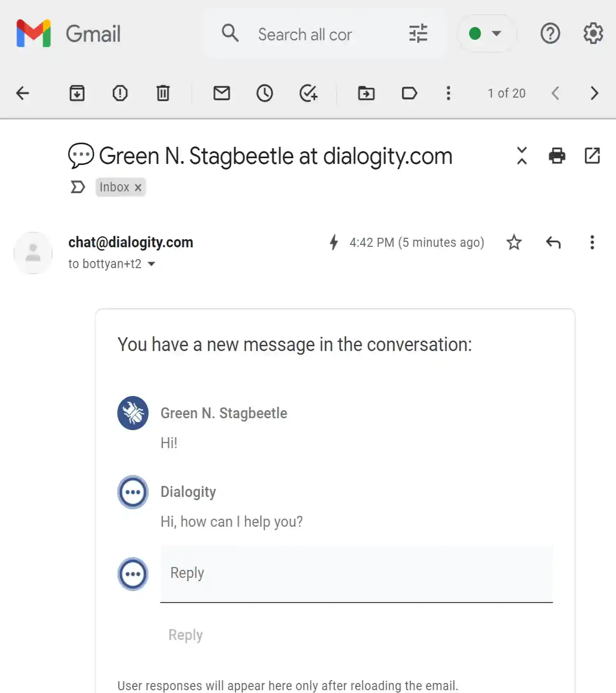The width and height of the screenshot is (616, 693).
Task: Open conversation in a new window
Action: coord(592,155)
